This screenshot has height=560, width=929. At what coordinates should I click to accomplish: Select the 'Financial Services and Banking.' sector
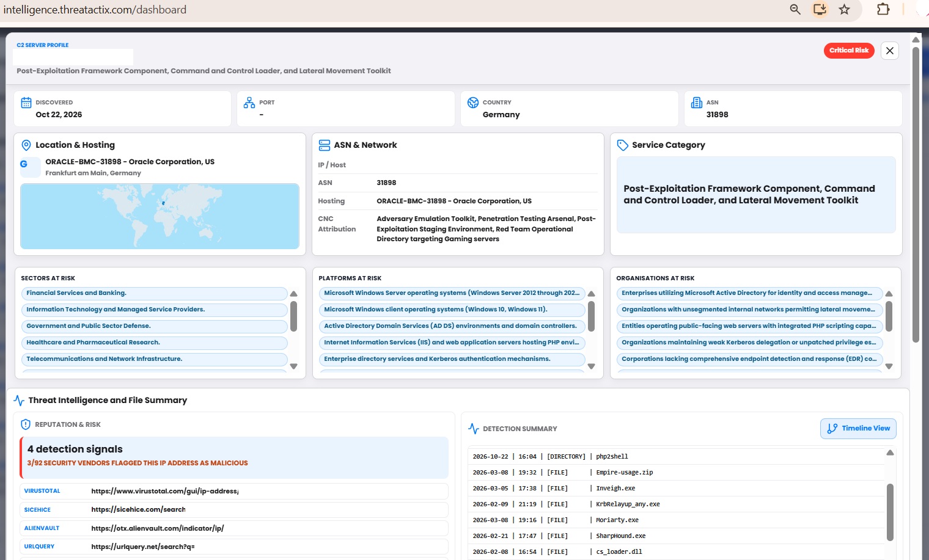155,293
